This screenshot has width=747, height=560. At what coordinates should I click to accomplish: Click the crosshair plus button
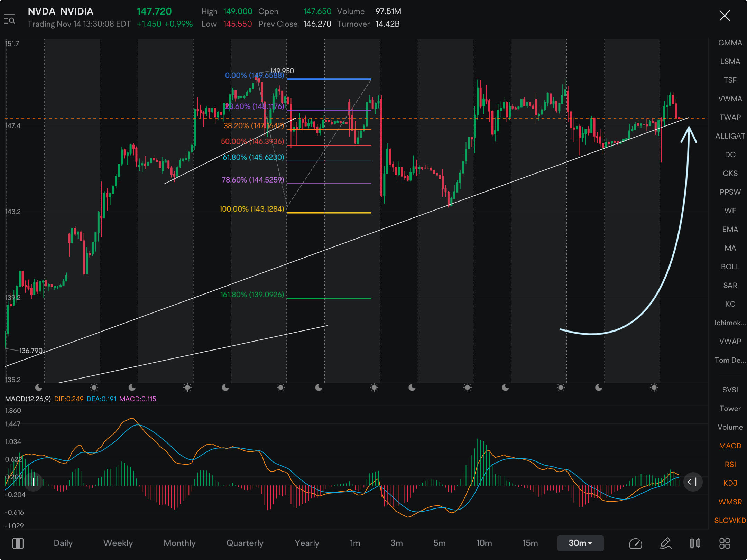(x=33, y=482)
